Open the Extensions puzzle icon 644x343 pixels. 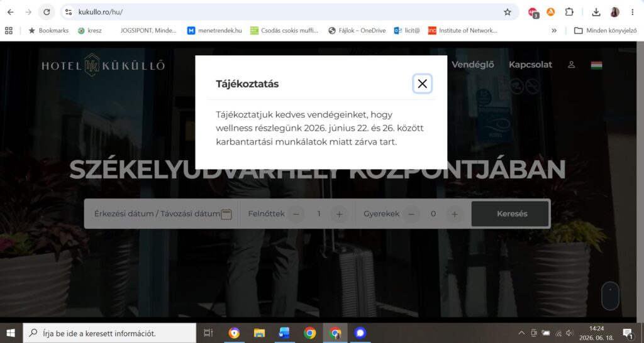(x=569, y=12)
